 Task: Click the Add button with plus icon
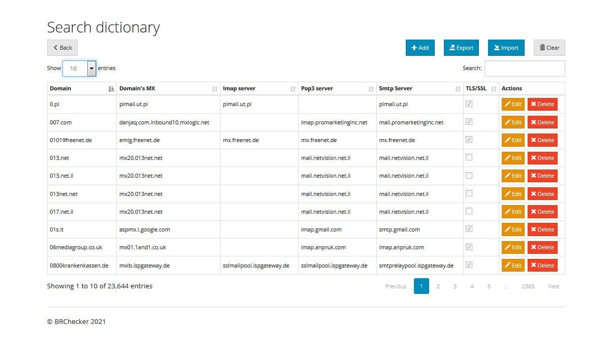[x=420, y=48]
